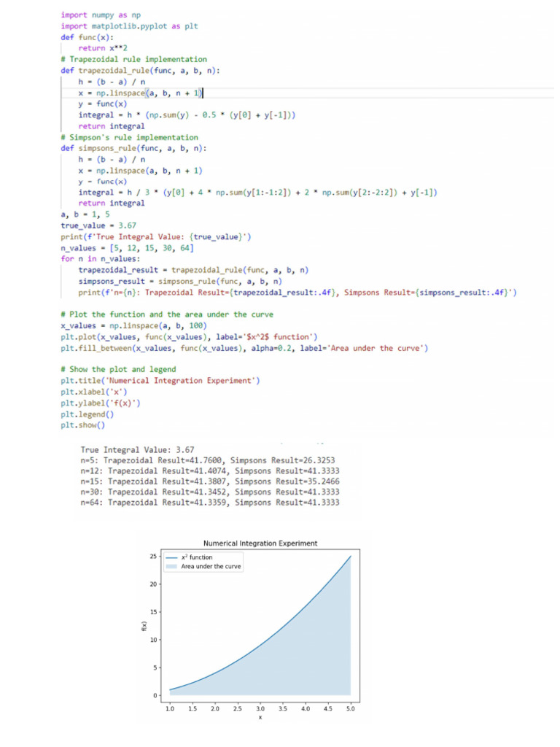This screenshot has height=747, width=560.
Task: Click the 'for n in n_values:' line
Action: [x=101, y=259]
